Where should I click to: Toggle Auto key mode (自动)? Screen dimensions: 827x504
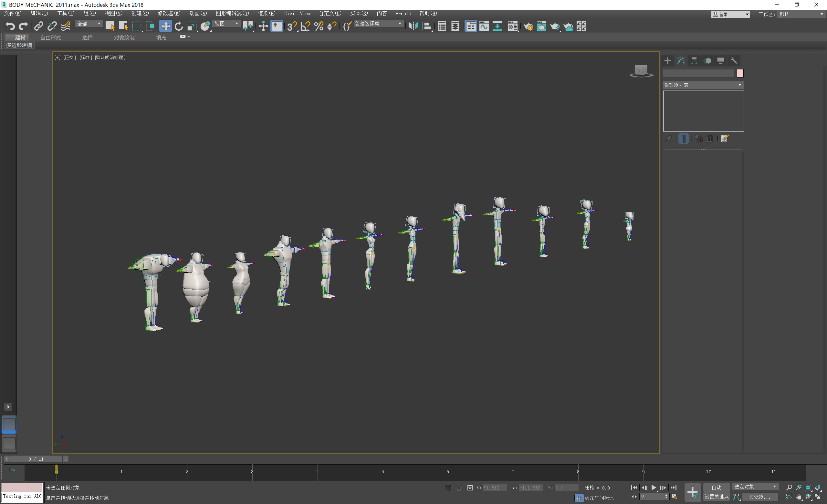(x=716, y=488)
